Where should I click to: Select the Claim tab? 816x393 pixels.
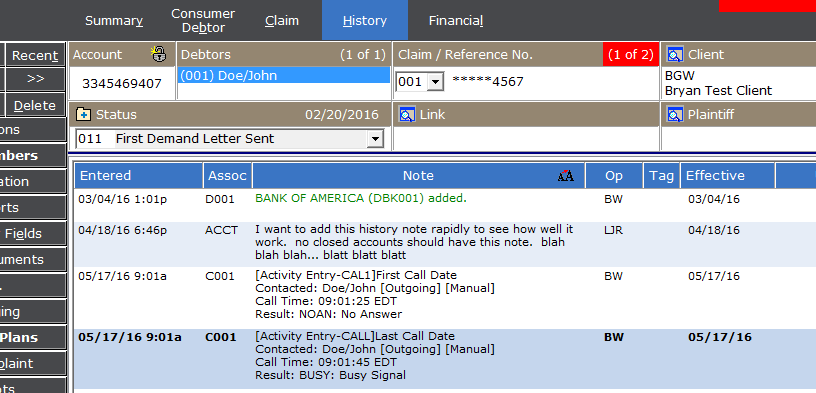(x=282, y=21)
